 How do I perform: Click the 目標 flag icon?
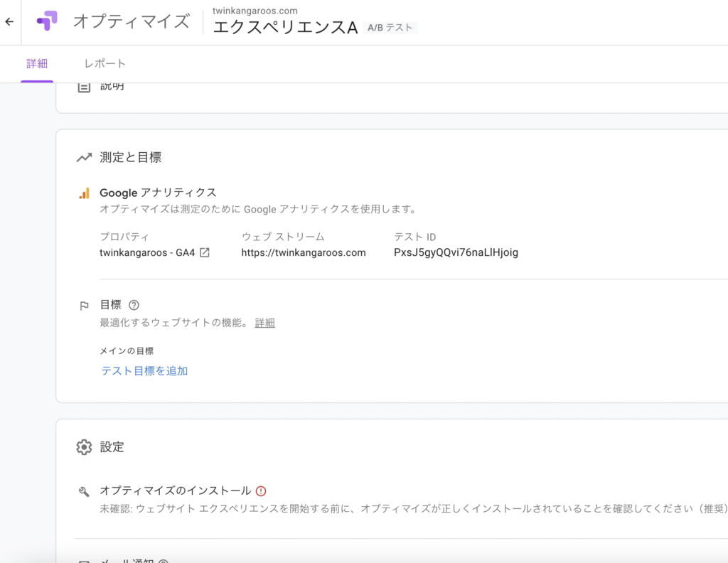pos(84,306)
